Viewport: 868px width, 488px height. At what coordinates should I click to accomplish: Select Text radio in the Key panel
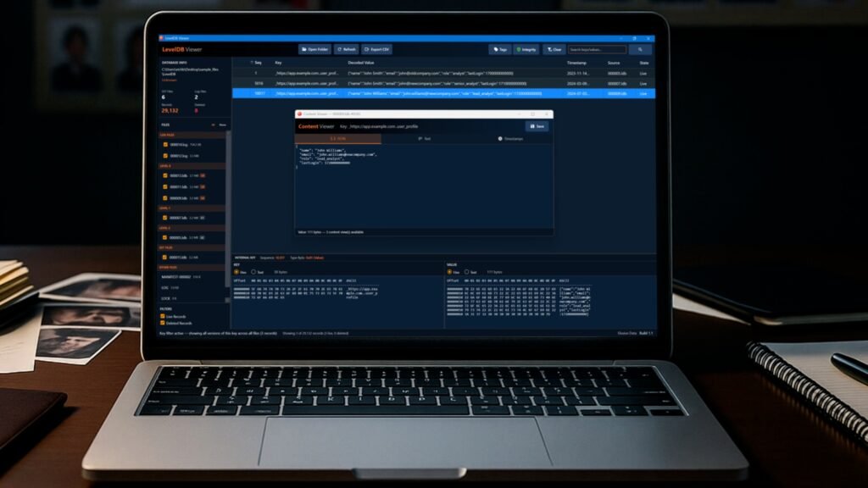[253, 272]
